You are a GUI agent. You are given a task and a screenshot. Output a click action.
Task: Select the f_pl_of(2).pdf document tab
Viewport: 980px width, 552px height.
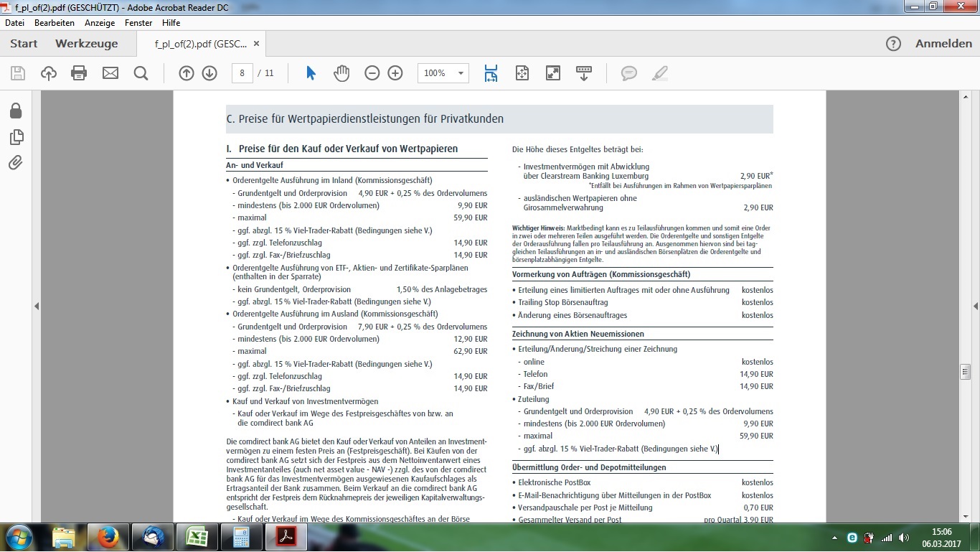coord(201,44)
